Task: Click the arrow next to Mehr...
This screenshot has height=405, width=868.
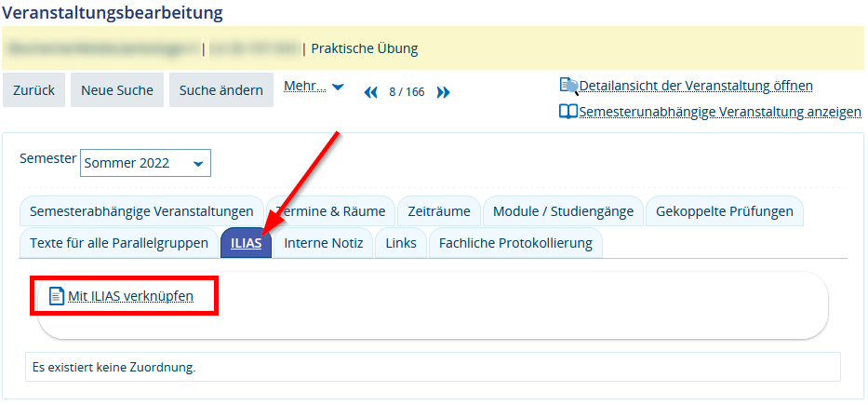Action: 338,87
